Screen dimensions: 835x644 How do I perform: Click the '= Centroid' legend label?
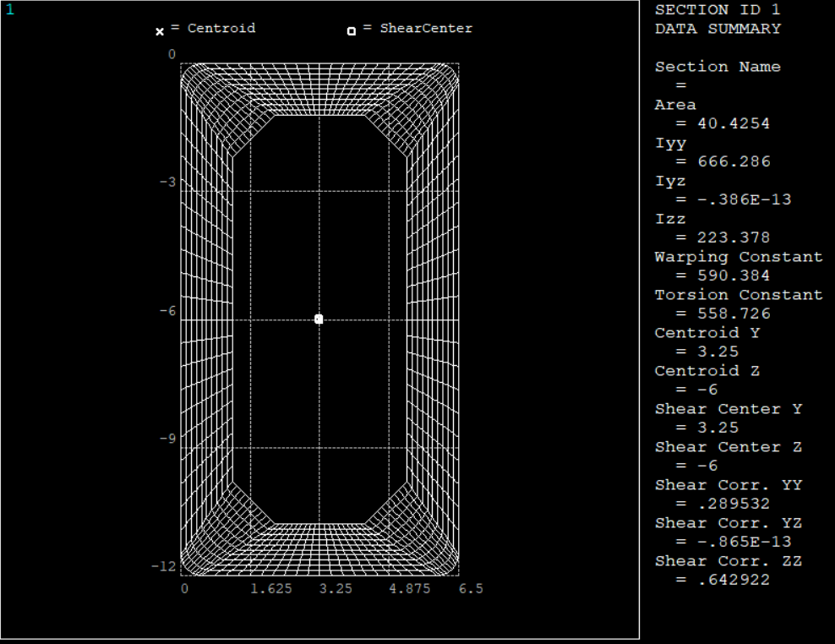[x=213, y=28]
